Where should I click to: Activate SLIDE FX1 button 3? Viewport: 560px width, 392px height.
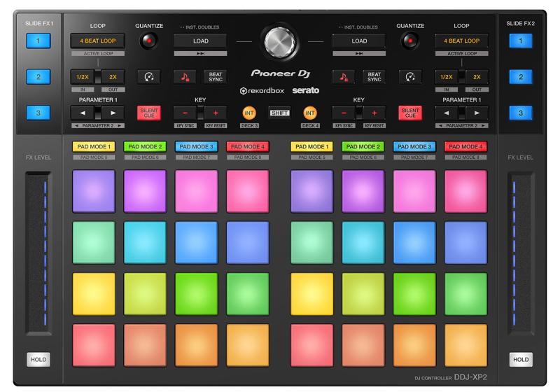38,113
